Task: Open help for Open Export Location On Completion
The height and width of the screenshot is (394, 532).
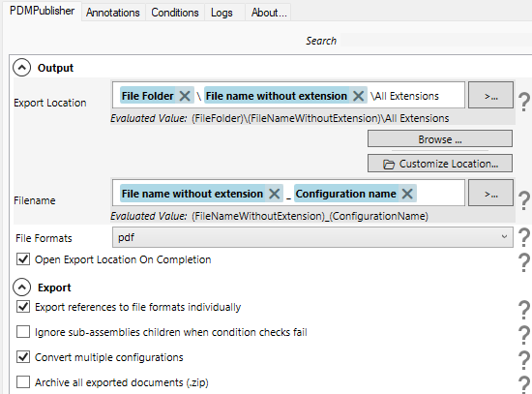Action: point(524,262)
